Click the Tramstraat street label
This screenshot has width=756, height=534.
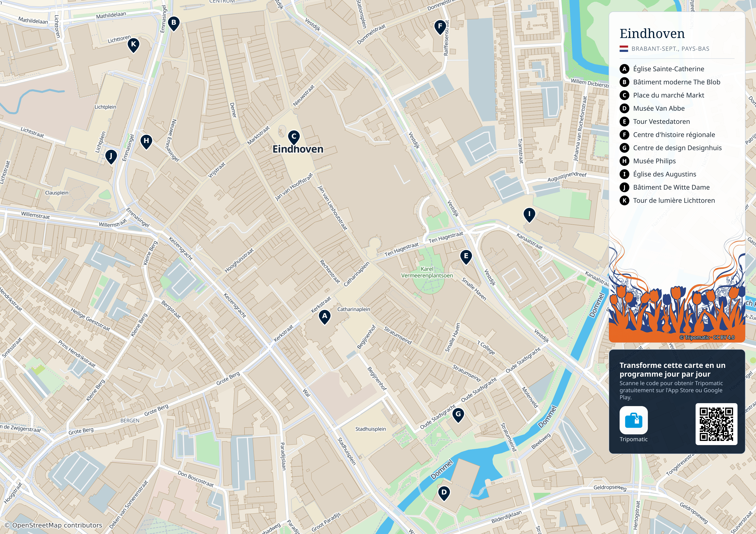(x=520, y=151)
